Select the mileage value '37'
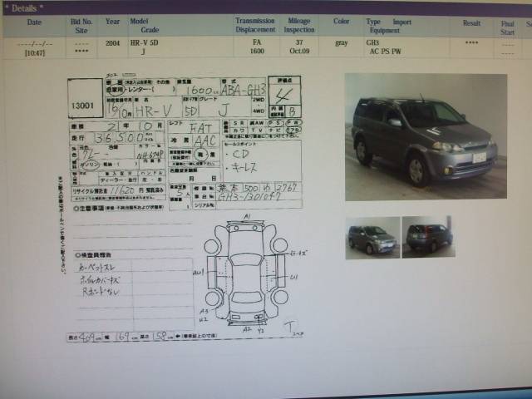Screen dimensions: 532x399 coord(299,42)
